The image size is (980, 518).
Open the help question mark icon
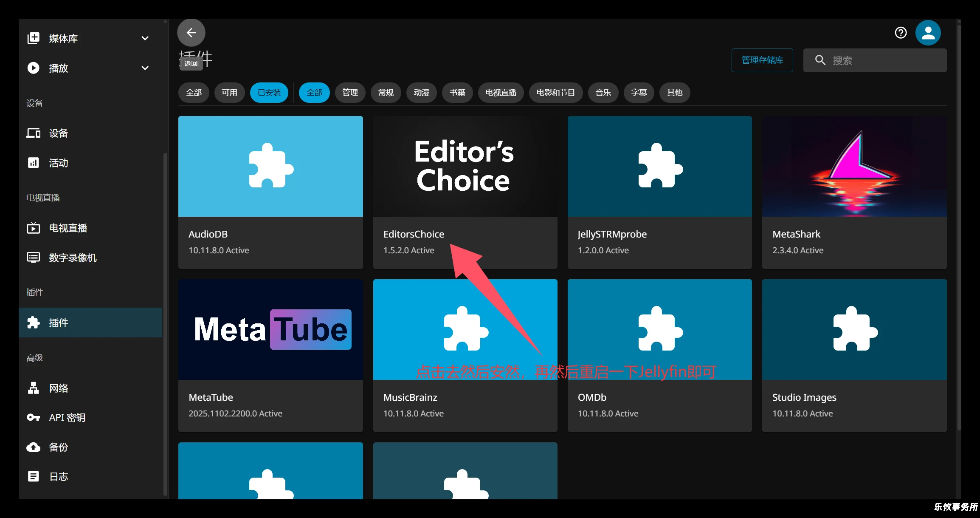coord(901,33)
